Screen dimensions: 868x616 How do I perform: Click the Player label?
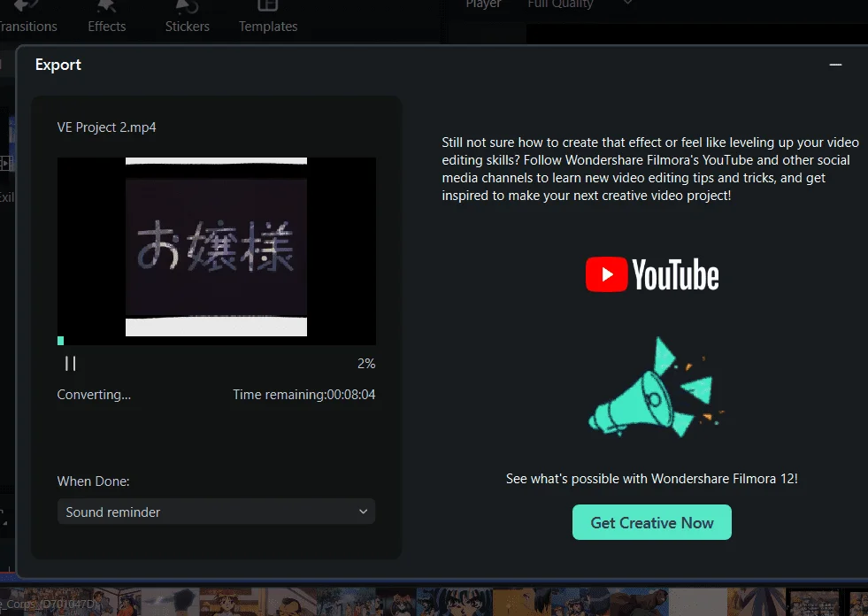click(x=483, y=4)
